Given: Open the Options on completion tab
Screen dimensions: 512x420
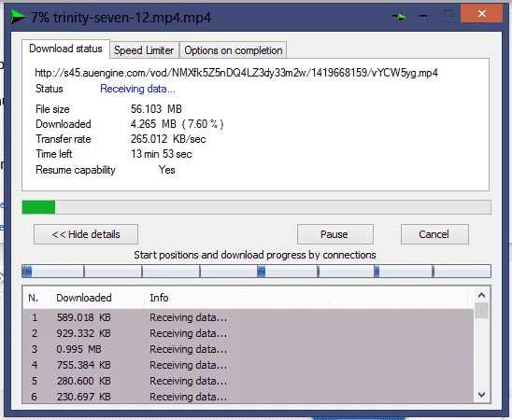Looking at the screenshot, I should coord(234,50).
